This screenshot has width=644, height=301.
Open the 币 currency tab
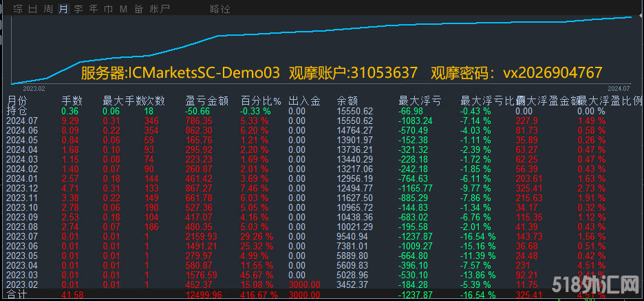(109, 9)
